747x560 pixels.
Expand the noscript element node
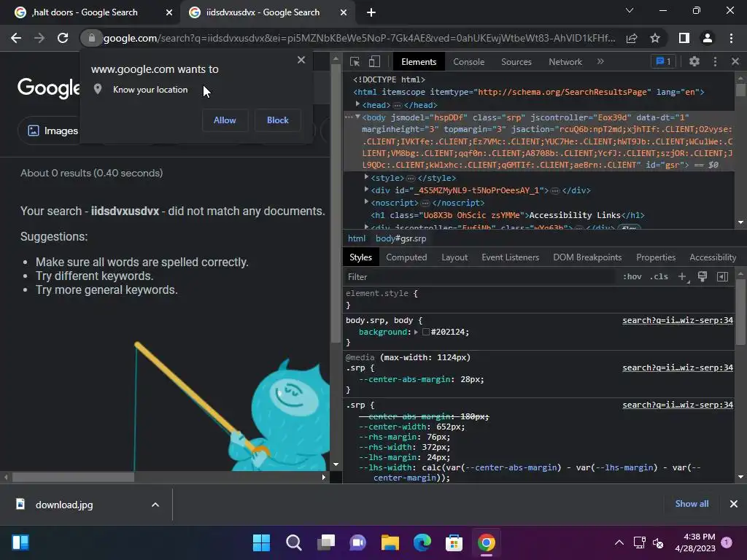pyautogui.click(x=366, y=202)
